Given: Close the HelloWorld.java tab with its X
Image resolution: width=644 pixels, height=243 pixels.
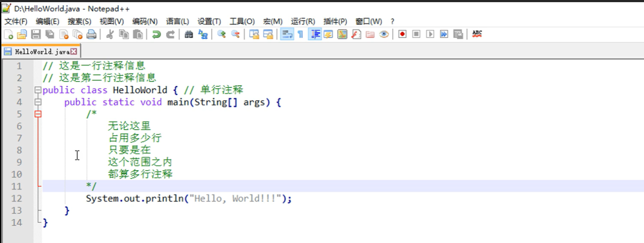Looking at the screenshot, I should (x=74, y=51).
